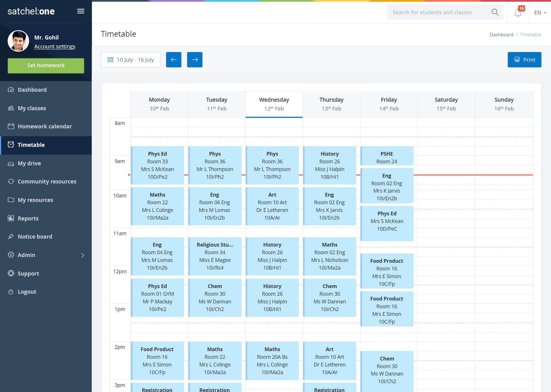Open Friday Chem Room 30 lesson
The height and width of the screenshot is (392, 551).
(387, 372)
